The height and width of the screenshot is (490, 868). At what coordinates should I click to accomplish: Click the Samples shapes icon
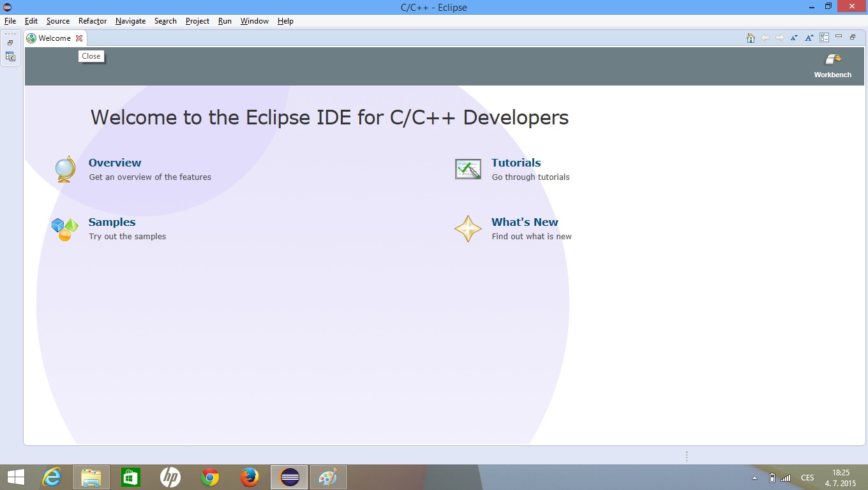65,228
